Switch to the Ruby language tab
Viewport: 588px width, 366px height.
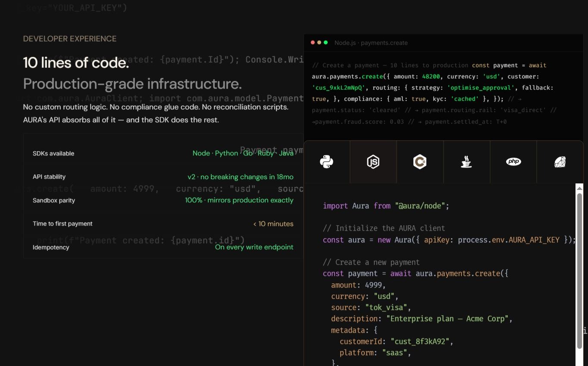560,162
